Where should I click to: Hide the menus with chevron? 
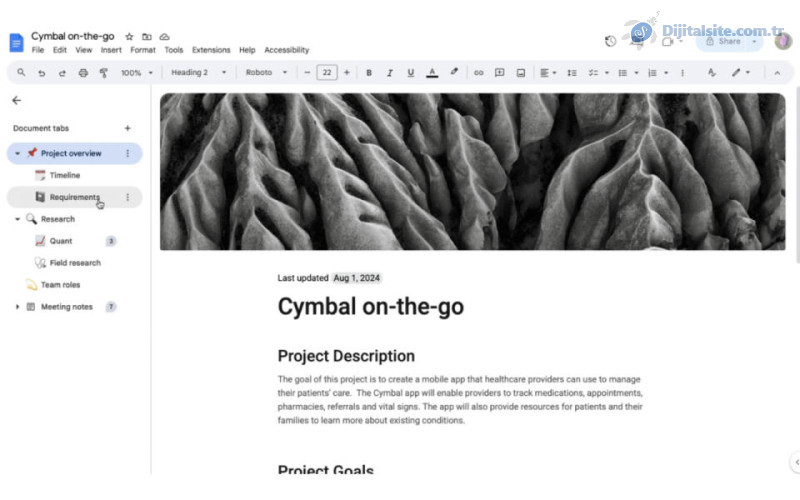pyautogui.click(x=777, y=73)
